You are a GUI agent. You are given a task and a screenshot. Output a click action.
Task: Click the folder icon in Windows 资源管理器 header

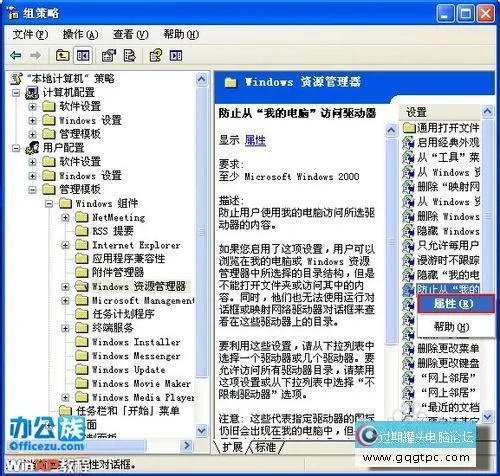pyautogui.click(x=231, y=82)
